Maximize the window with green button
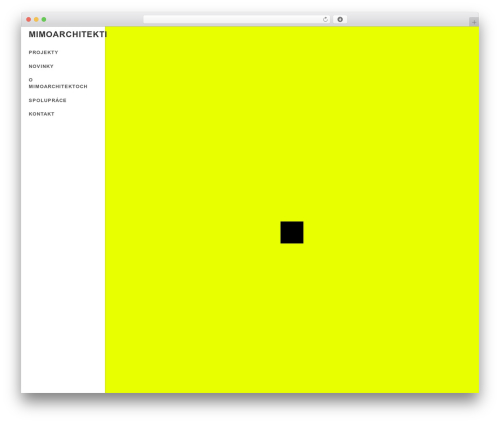 pyautogui.click(x=44, y=19)
